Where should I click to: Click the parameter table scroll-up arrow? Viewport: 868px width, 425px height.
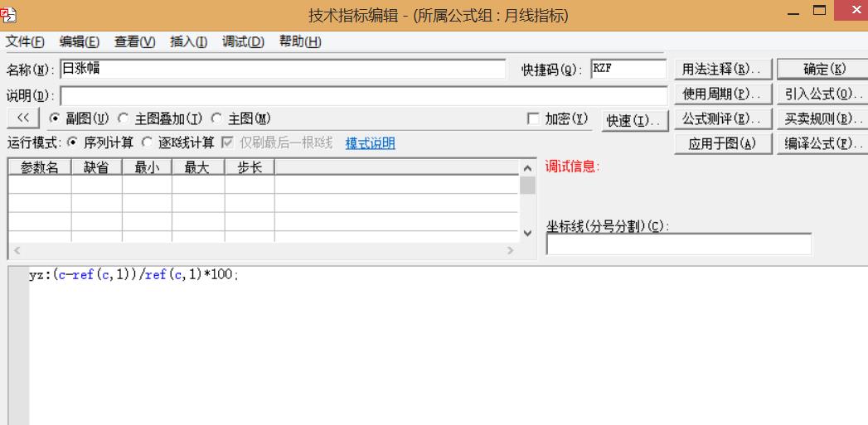[527, 168]
